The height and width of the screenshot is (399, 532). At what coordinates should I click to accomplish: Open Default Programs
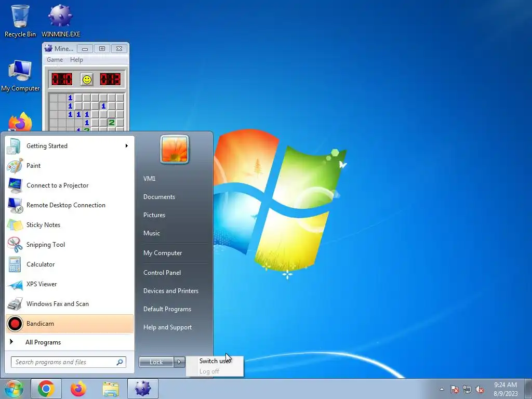[x=167, y=309]
